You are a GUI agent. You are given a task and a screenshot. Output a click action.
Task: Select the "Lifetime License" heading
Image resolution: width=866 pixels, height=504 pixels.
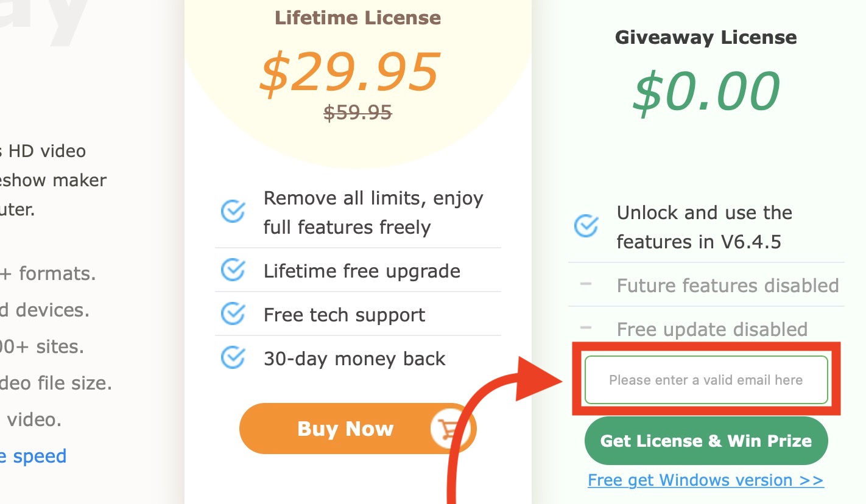[x=357, y=18]
